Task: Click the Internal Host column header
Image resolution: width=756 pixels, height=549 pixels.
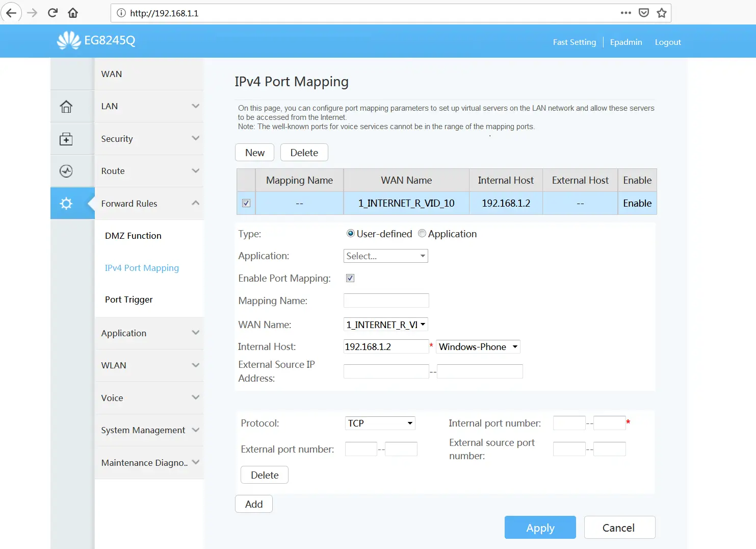Action: [x=506, y=180]
